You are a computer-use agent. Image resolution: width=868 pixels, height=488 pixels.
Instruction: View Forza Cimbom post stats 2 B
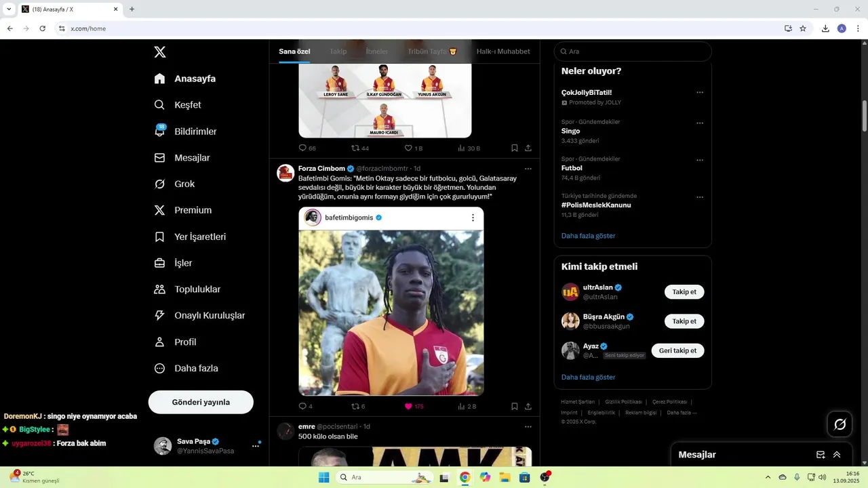click(x=467, y=407)
